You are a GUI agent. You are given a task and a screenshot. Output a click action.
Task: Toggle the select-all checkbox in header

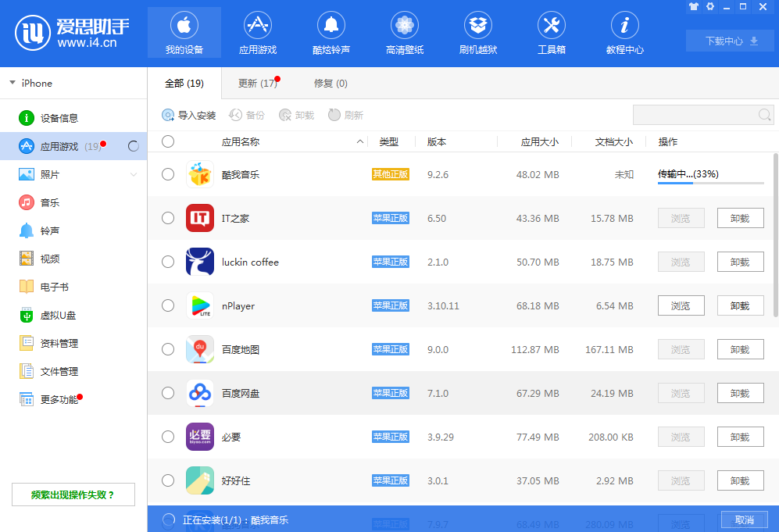click(168, 141)
